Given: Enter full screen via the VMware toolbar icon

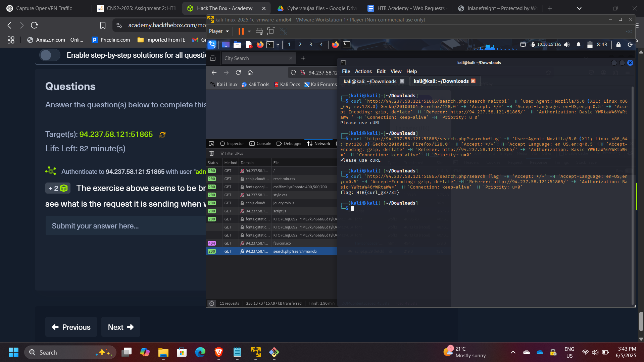Looking at the screenshot, I should coord(271,31).
